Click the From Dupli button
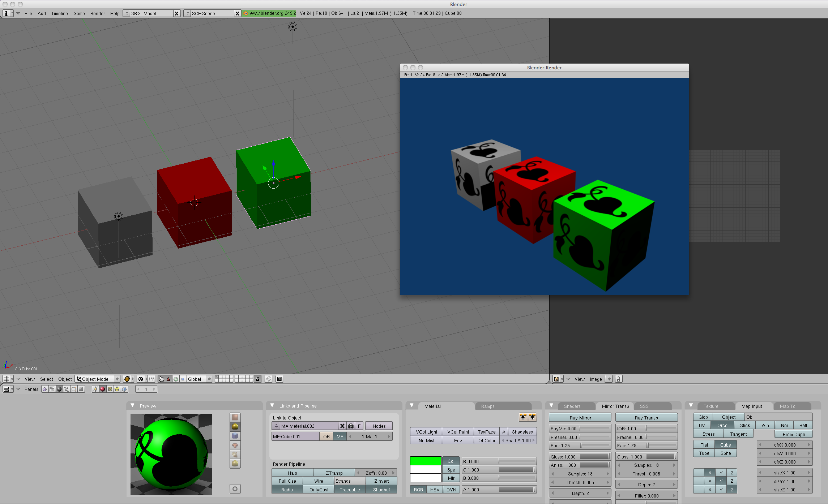Viewport: 828px width, 504px height. (793, 434)
